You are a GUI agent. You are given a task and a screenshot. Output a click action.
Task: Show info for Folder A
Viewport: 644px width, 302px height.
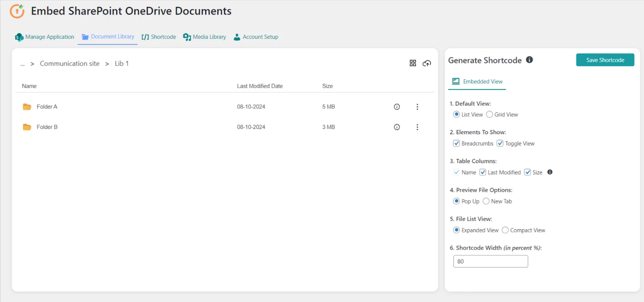tap(397, 107)
